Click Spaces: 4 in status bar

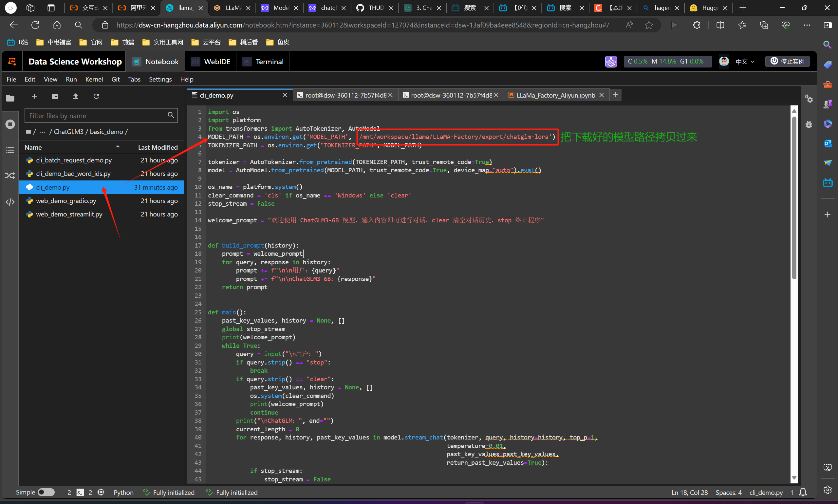pos(728,492)
